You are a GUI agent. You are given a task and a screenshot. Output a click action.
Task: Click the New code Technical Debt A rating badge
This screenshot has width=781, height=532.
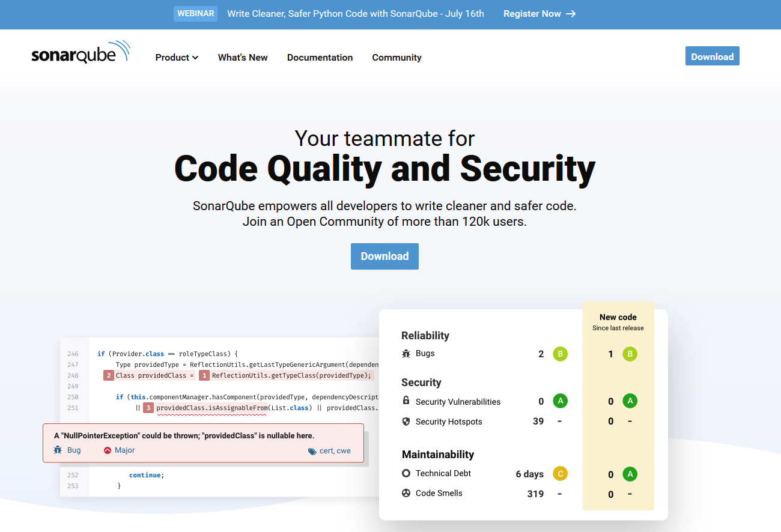tap(630, 474)
